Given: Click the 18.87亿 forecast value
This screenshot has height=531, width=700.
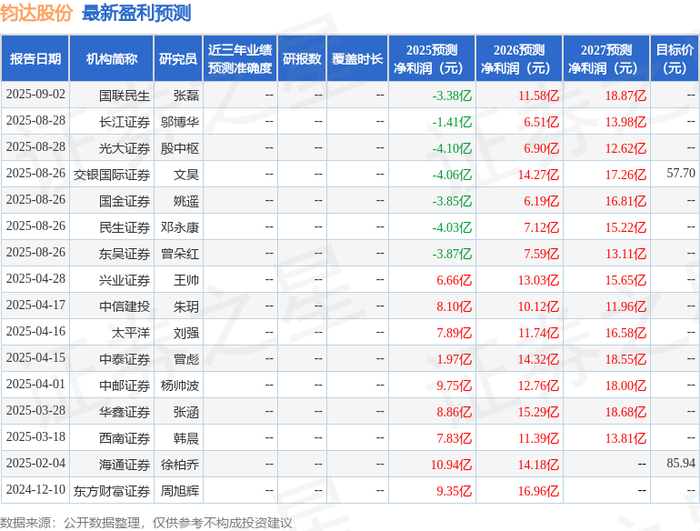Looking at the screenshot, I should tap(625, 95).
